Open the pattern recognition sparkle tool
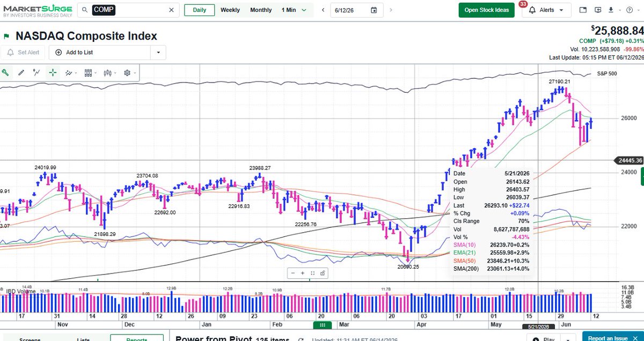 coord(69,73)
